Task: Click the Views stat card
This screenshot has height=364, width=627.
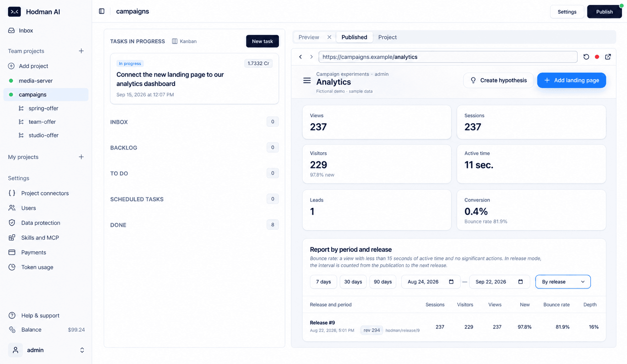Action: coord(377,122)
